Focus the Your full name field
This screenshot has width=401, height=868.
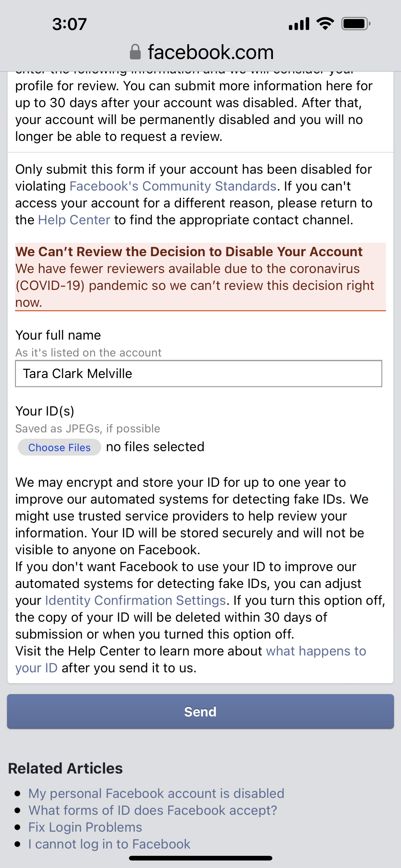tap(198, 373)
